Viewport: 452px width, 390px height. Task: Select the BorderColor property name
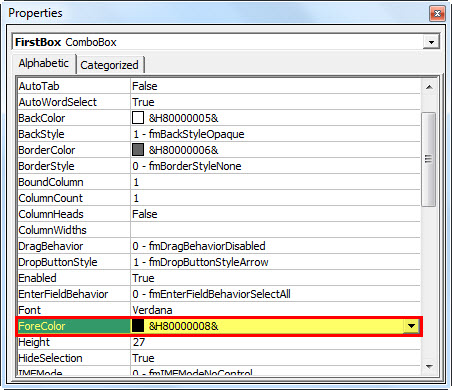[x=47, y=150]
